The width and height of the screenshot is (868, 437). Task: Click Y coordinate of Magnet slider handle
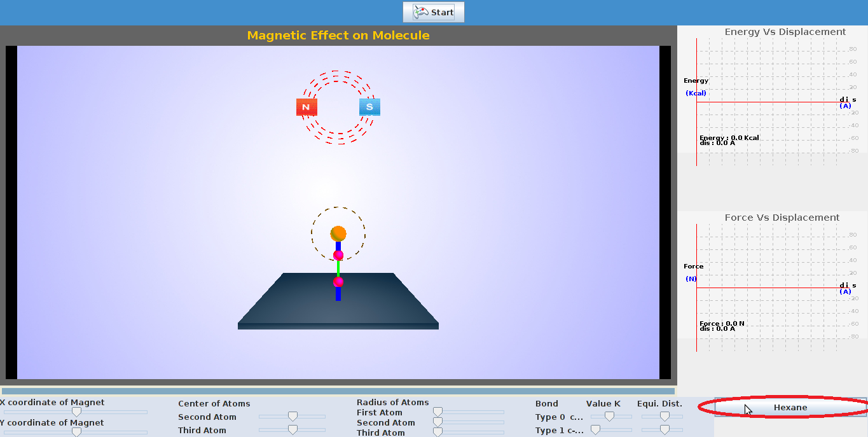point(76,432)
